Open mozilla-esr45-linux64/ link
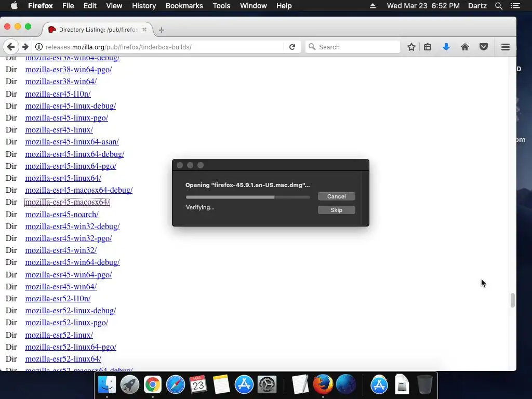This screenshot has width=532, height=399. pos(63,178)
